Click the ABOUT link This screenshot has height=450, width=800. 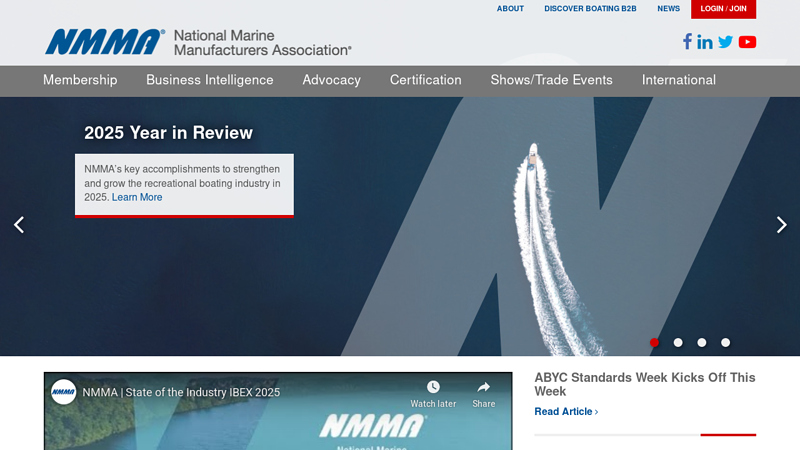[510, 9]
